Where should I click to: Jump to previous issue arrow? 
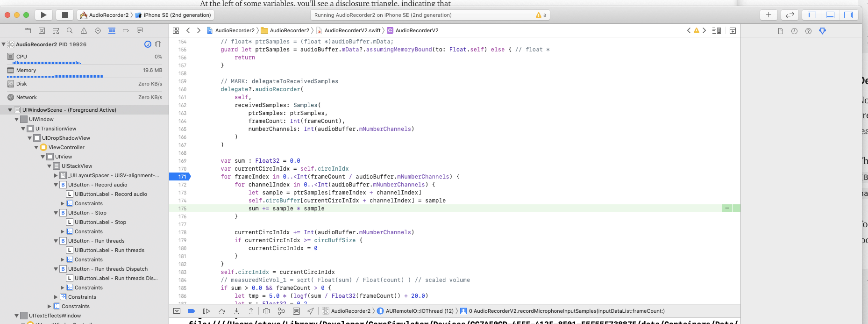coord(689,30)
